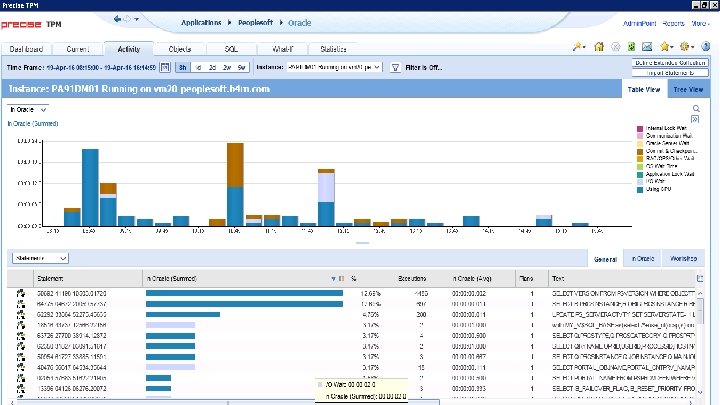Switch to the Objects tab
The width and height of the screenshot is (720, 405).
tap(180, 49)
